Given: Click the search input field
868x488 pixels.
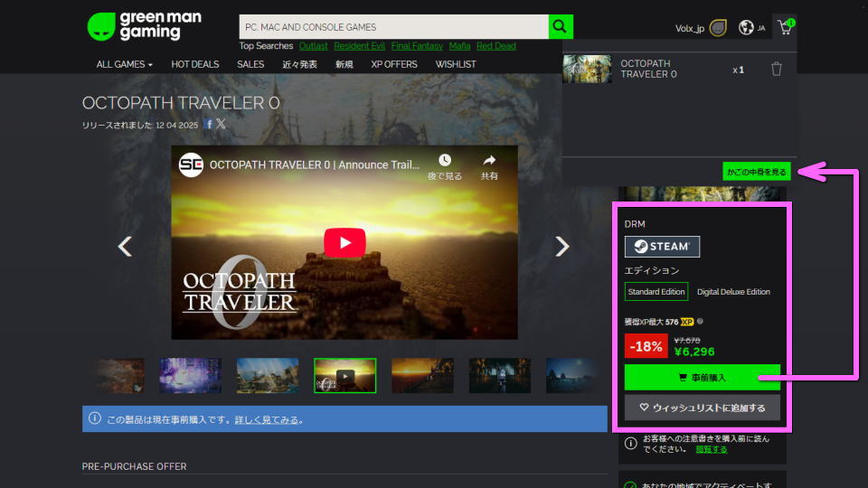Looking at the screenshot, I should point(393,26).
